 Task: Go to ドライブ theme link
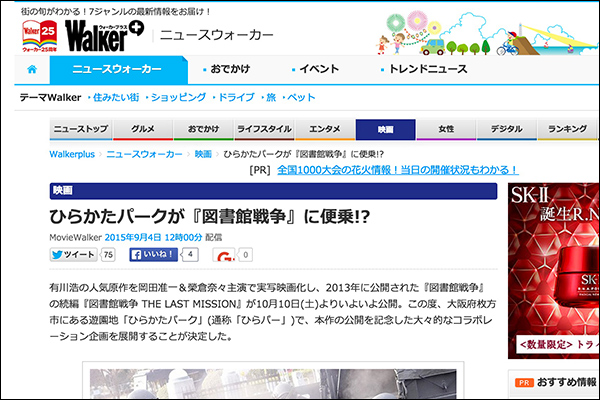tap(234, 98)
